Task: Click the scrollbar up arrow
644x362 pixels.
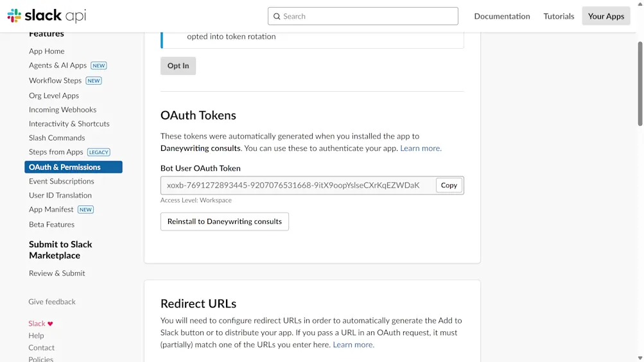Action: 640,4
